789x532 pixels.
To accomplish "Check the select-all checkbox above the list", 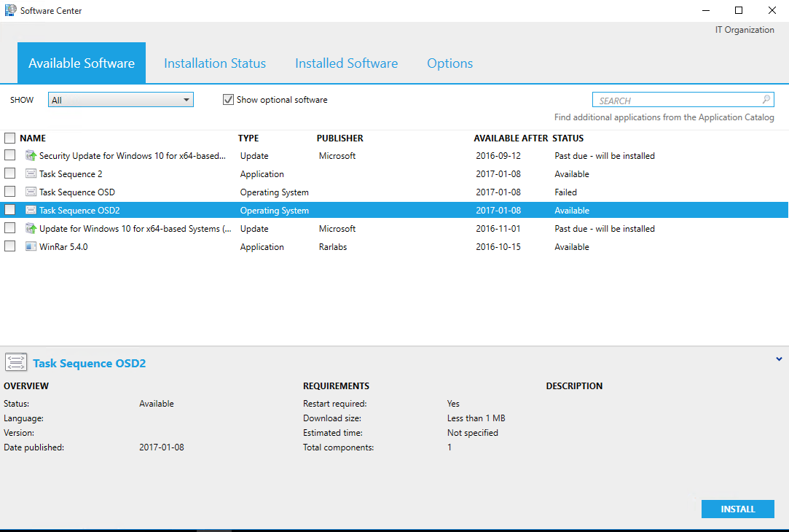I will click(x=10, y=138).
